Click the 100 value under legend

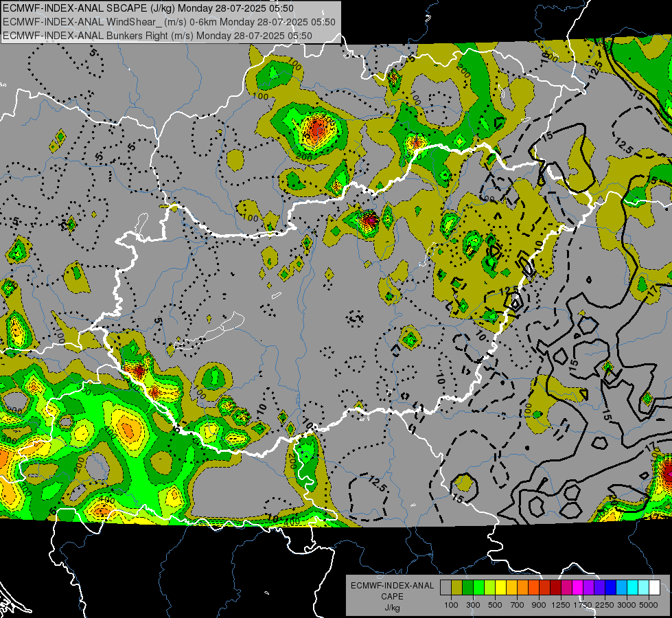coord(451,605)
